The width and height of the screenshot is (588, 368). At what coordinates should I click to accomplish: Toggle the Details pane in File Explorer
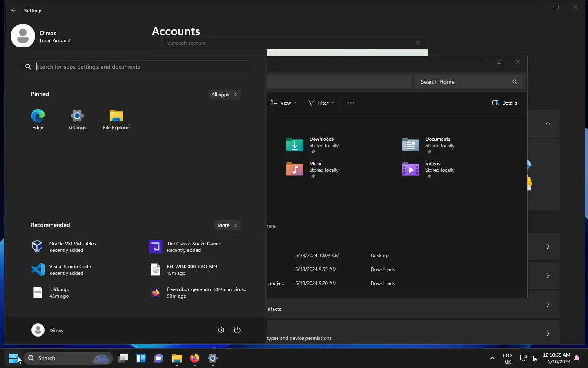(x=505, y=103)
